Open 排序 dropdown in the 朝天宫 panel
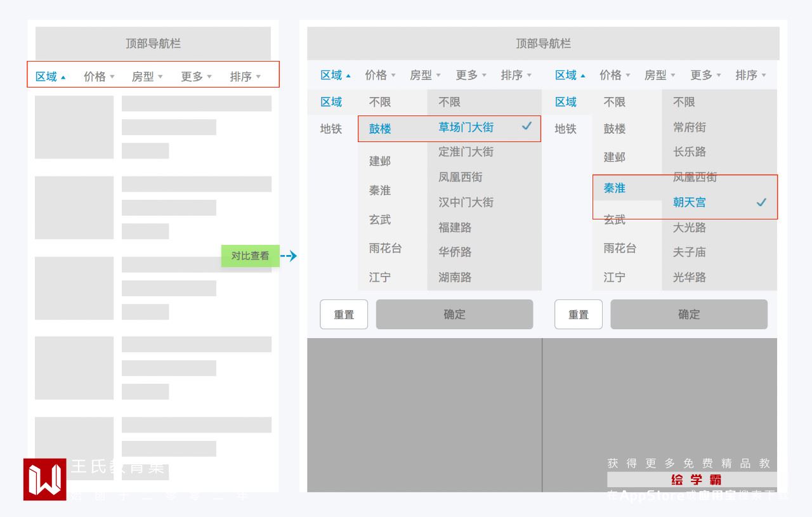 pos(750,75)
